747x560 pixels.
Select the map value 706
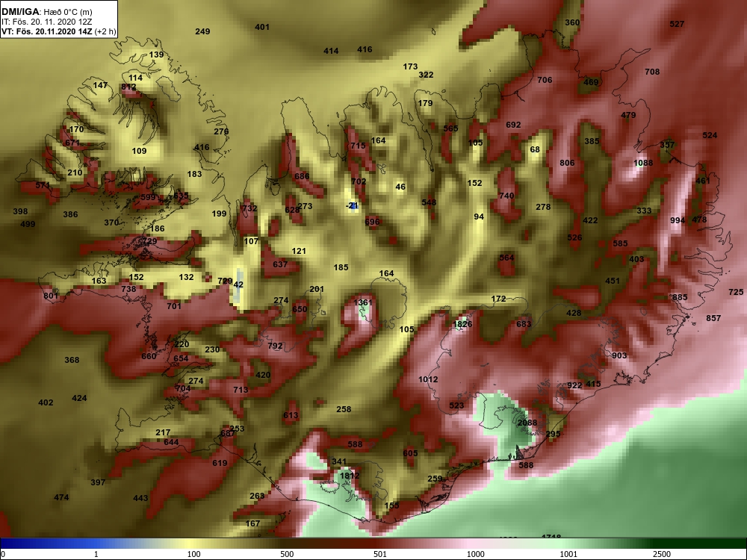point(545,80)
